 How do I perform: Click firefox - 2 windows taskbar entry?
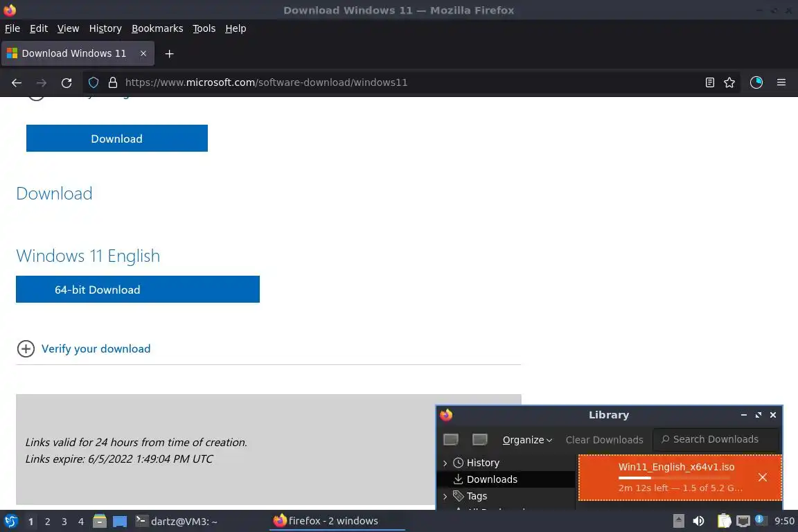coord(337,521)
